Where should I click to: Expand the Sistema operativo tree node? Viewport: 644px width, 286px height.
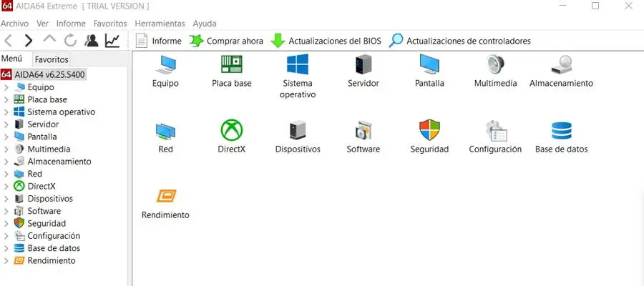tap(6, 112)
